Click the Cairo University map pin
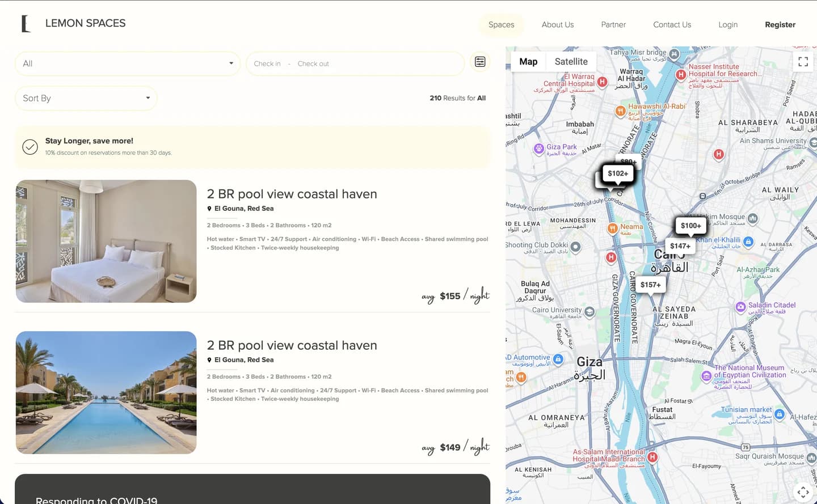 pos(589,312)
